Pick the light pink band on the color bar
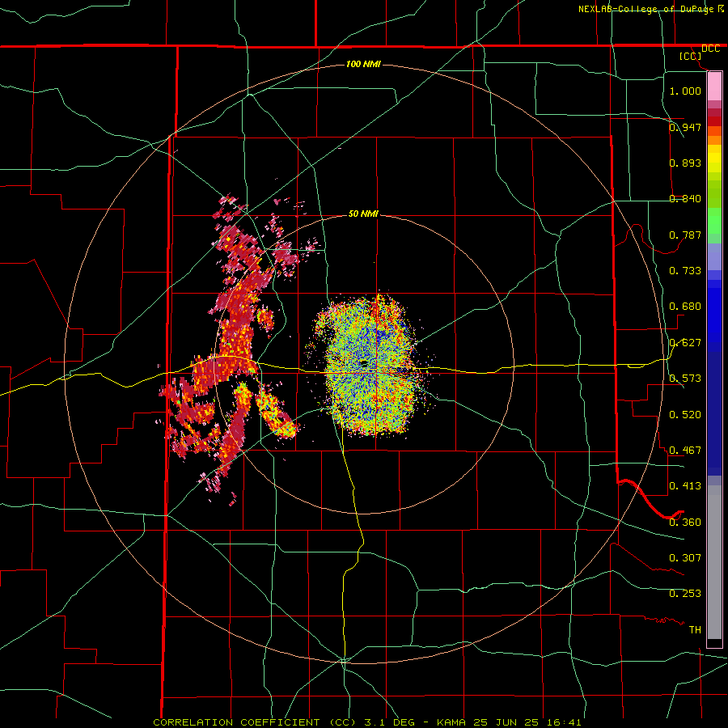The height and width of the screenshot is (728, 728). tap(714, 87)
